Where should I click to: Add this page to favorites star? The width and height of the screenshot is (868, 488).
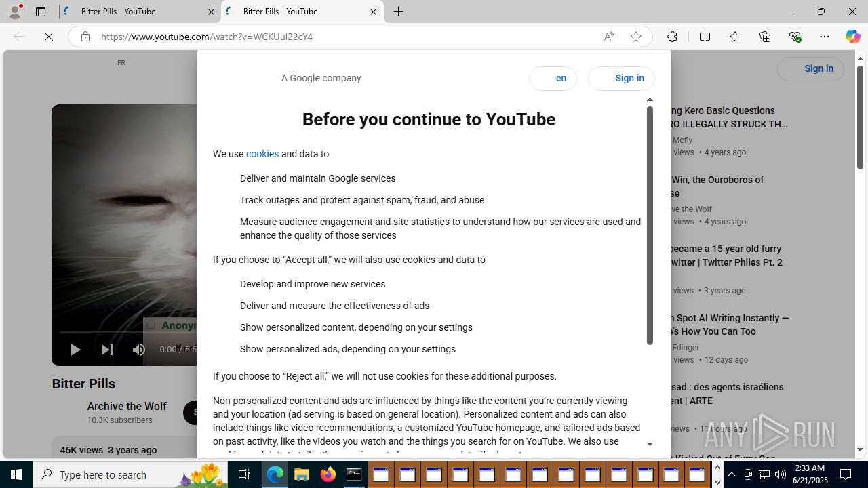coord(636,37)
